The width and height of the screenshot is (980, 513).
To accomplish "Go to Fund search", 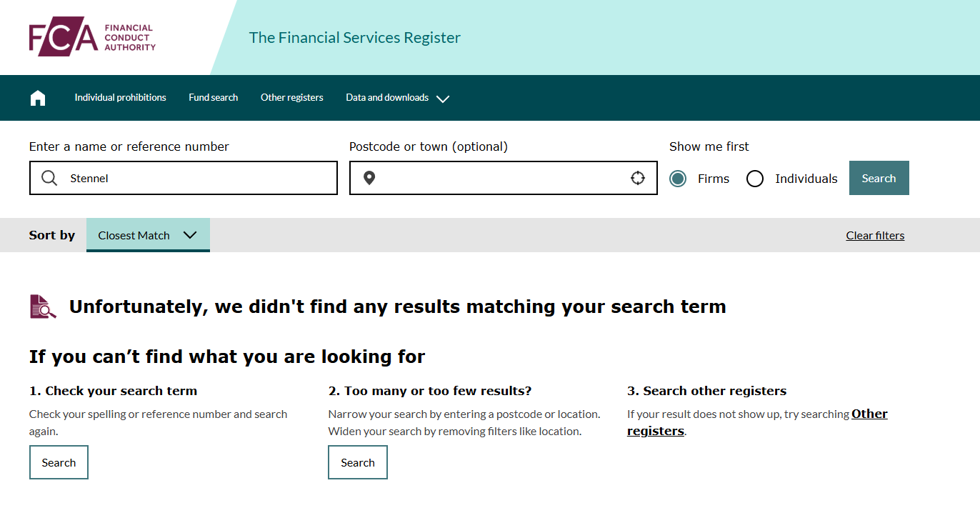I will [214, 98].
